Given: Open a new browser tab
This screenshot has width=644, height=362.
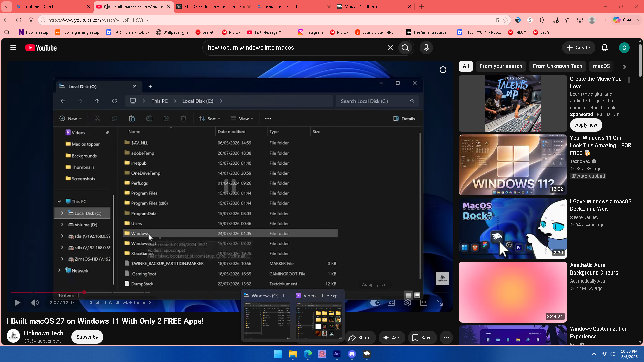Looking at the screenshot, I should pyautogui.click(x=421, y=7).
